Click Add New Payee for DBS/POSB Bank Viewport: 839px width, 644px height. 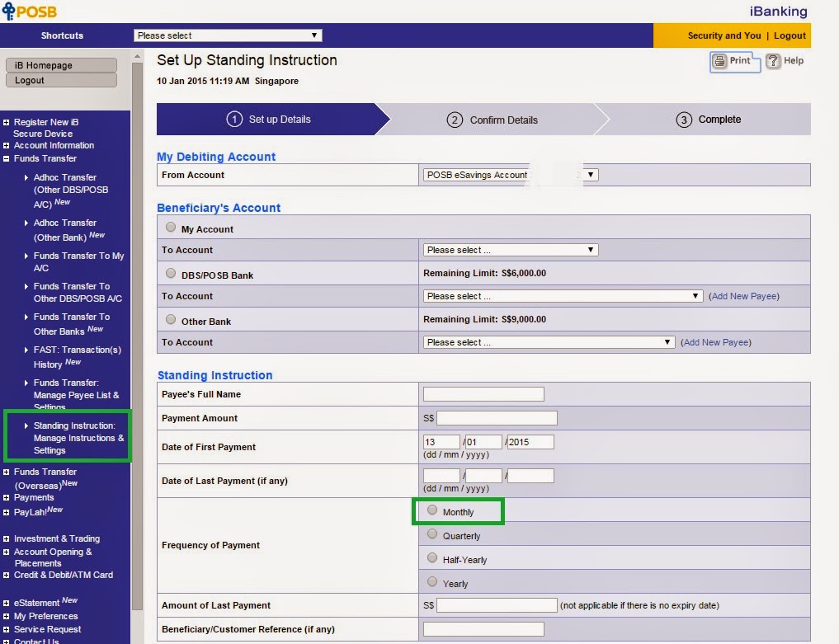[744, 296]
